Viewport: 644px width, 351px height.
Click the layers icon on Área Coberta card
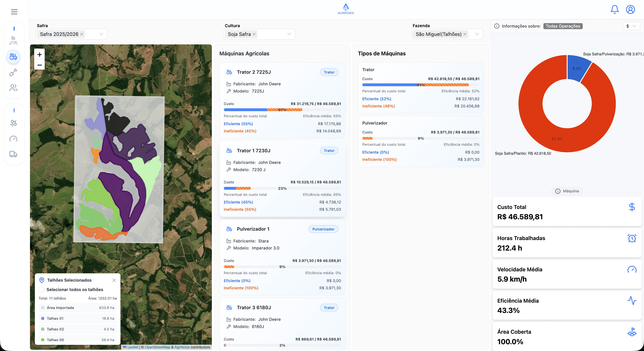pos(632,332)
